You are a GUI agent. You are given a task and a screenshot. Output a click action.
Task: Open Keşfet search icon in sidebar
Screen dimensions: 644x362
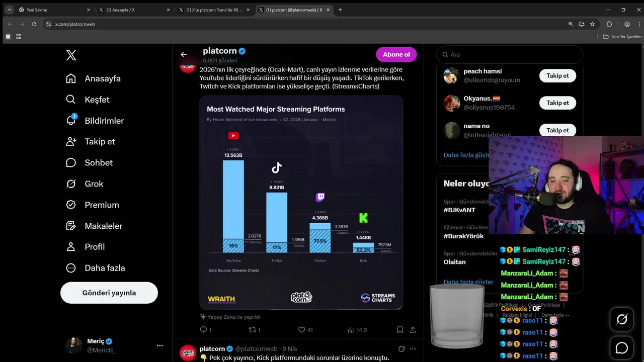(x=71, y=100)
